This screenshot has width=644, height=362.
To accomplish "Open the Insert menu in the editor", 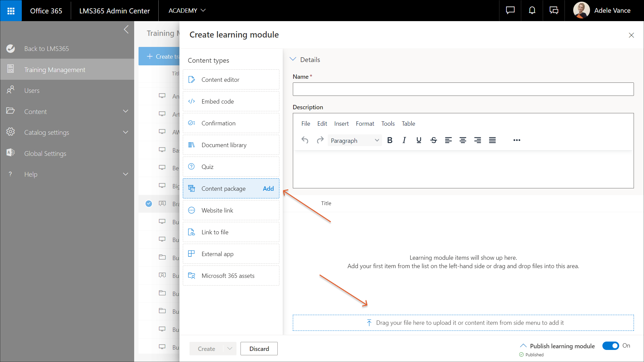I will click(341, 124).
